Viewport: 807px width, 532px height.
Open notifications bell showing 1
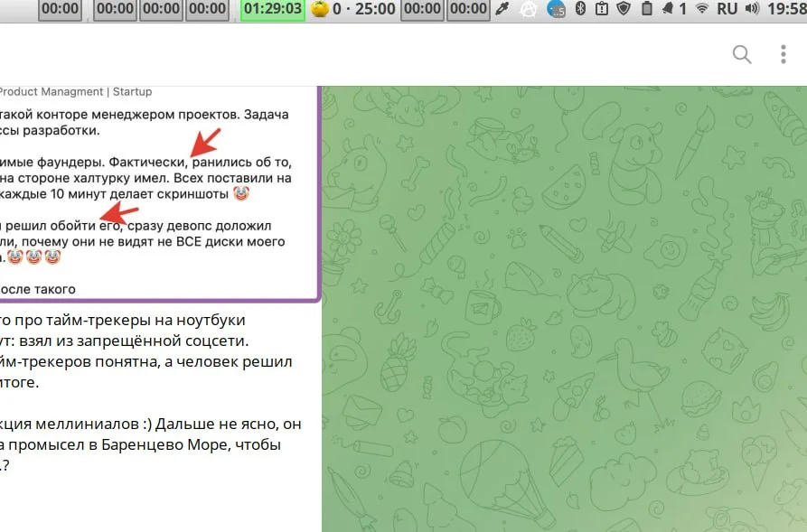point(673,9)
